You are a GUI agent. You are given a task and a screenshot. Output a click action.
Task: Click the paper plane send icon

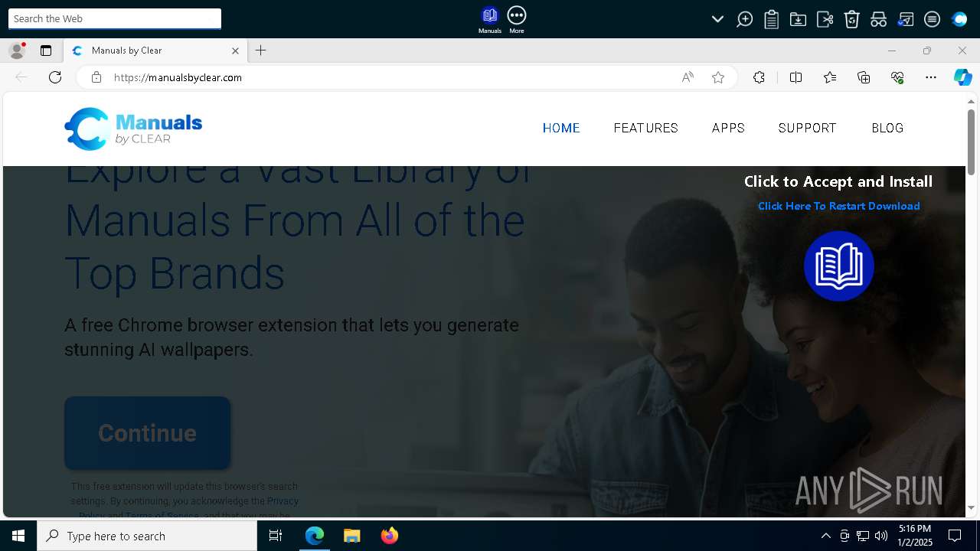(x=906, y=19)
